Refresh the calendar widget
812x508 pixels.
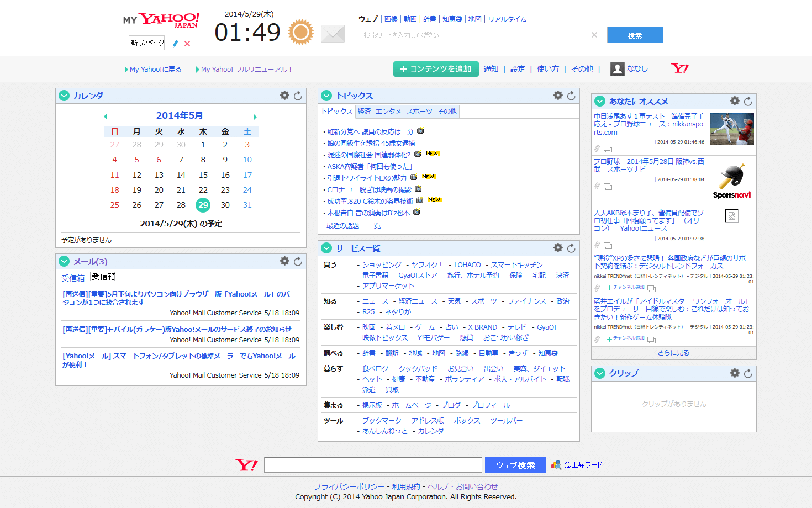point(298,96)
